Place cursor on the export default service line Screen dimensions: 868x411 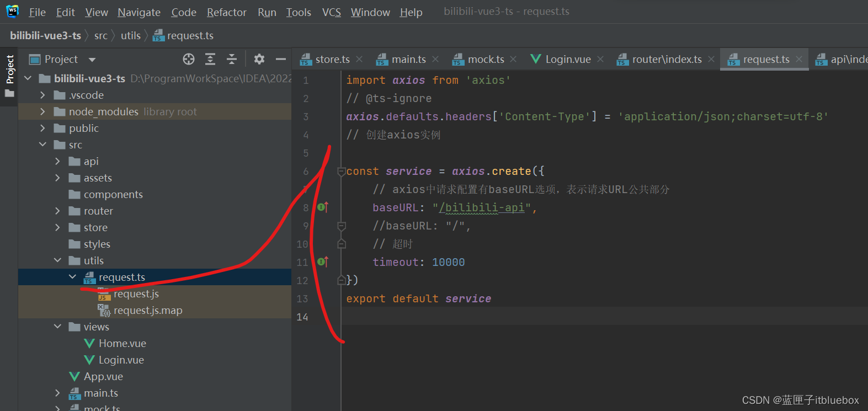click(418, 298)
